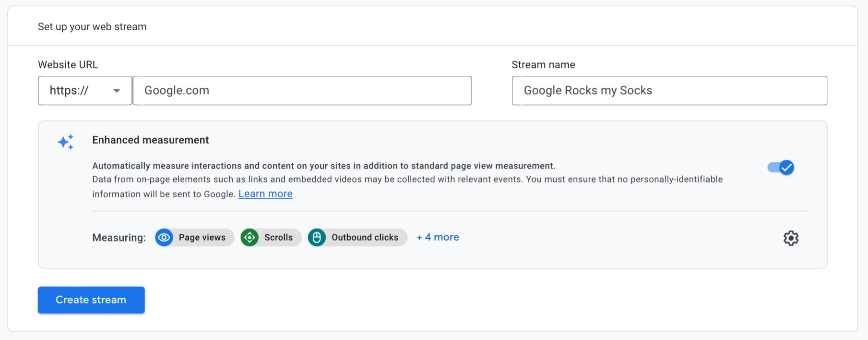
Task: Disable the Enhanced measurement toggle
Action: pos(781,167)
